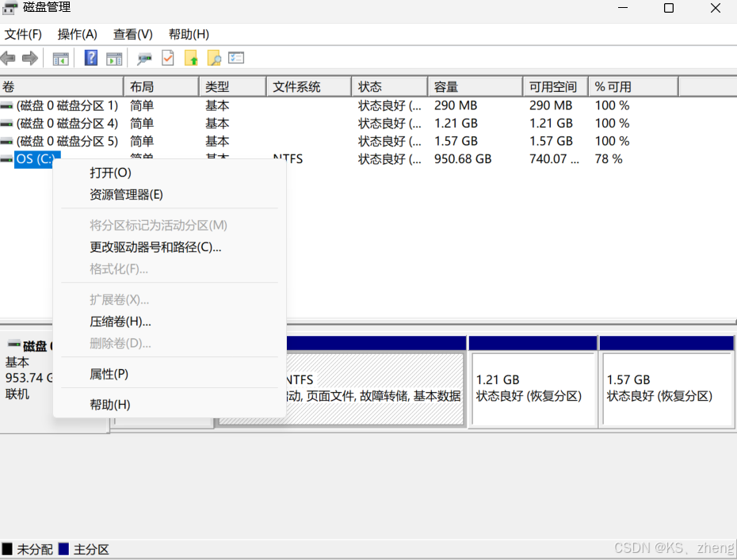
Task: Select 压缩卷(H)... in context menu
Action: [x=170, y=322]
